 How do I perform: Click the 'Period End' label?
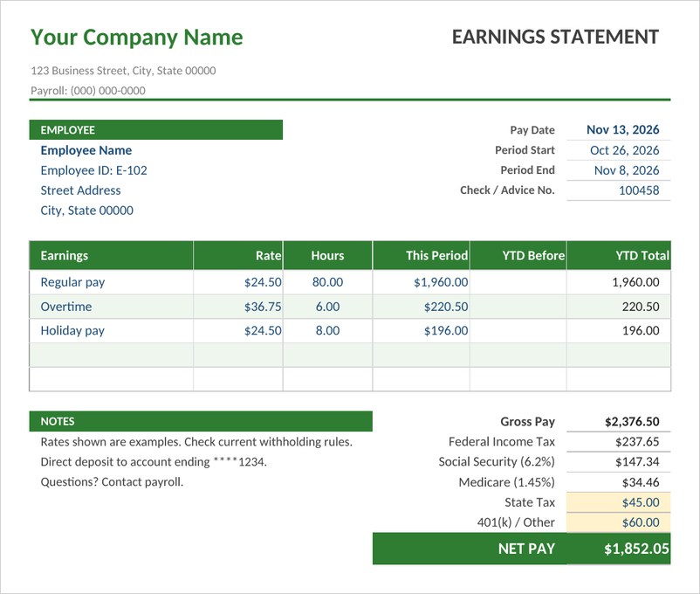pyautogui.click(x=527, y=170)
